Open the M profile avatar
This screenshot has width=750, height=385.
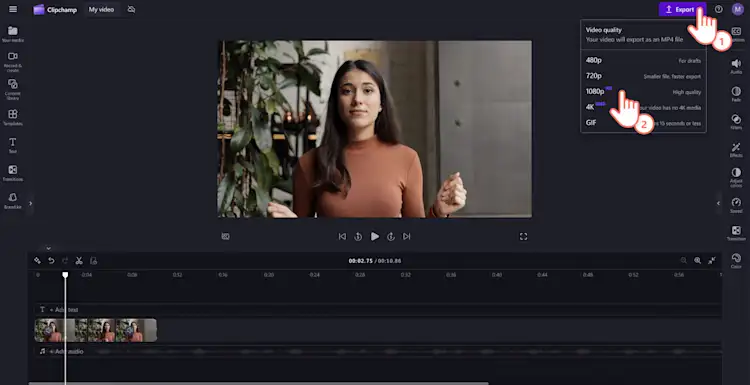pos(738,9)
